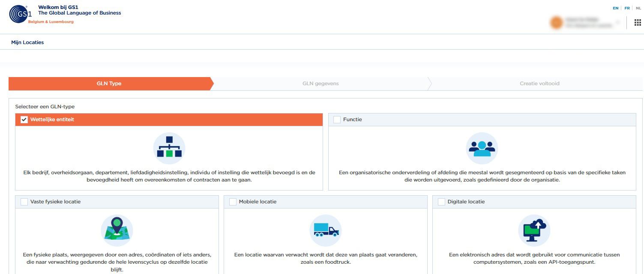Tick the Vaste fysieke locatie checkbox
This screenshot has width=644, height=274.
[24, 202]
